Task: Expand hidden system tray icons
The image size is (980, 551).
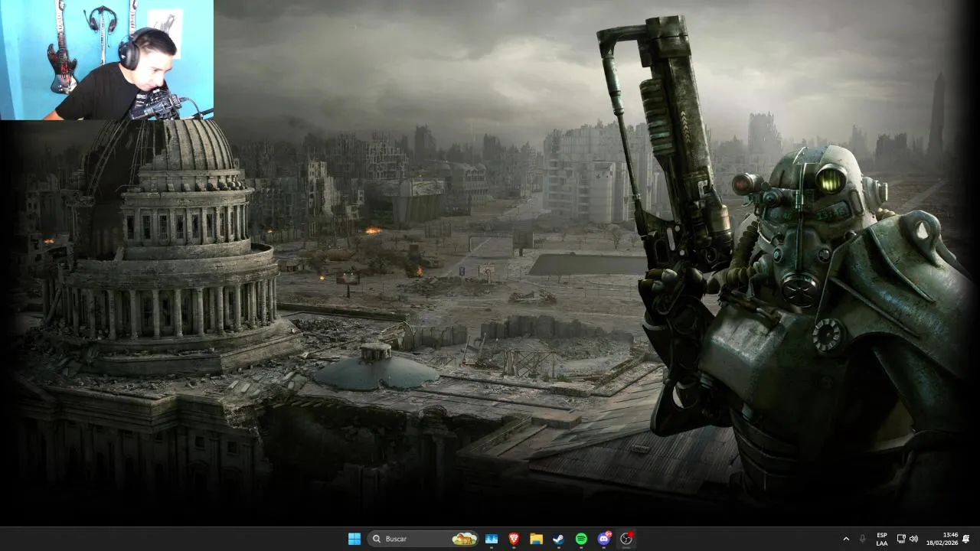Action: tap(846, 539)
